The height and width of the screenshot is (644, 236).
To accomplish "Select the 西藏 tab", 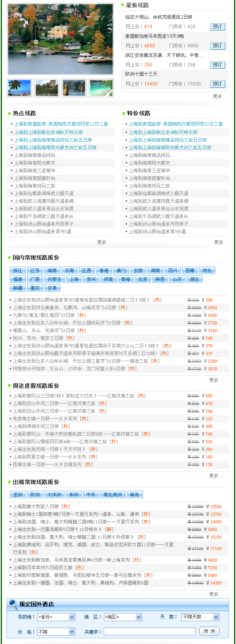I will pos(190,270).
